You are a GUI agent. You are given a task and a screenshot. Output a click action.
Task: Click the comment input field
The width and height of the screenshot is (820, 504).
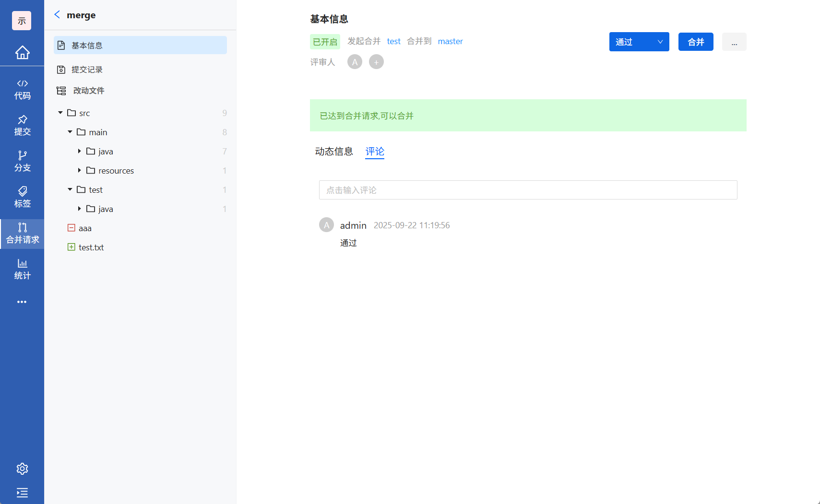528,190
